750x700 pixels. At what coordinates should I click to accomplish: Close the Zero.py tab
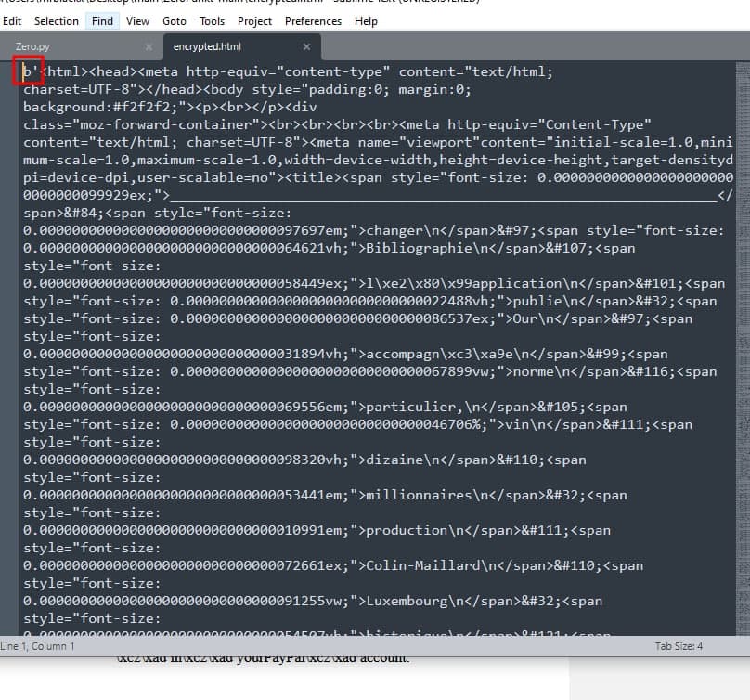149,46
